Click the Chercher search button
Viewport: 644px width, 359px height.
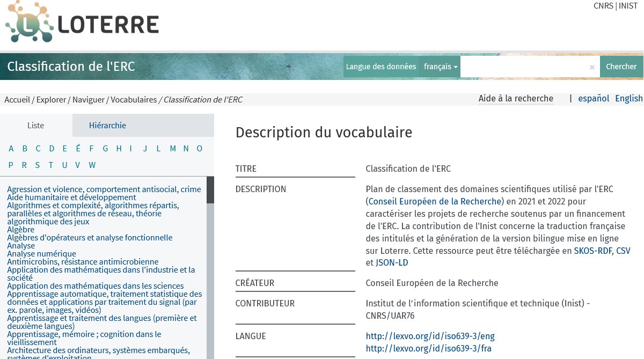621,67
